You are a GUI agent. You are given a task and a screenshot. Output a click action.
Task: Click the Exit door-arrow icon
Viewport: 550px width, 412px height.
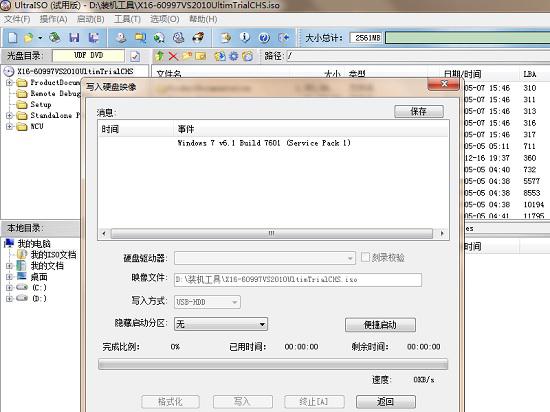pyautogui.click(x=283, y=38)
